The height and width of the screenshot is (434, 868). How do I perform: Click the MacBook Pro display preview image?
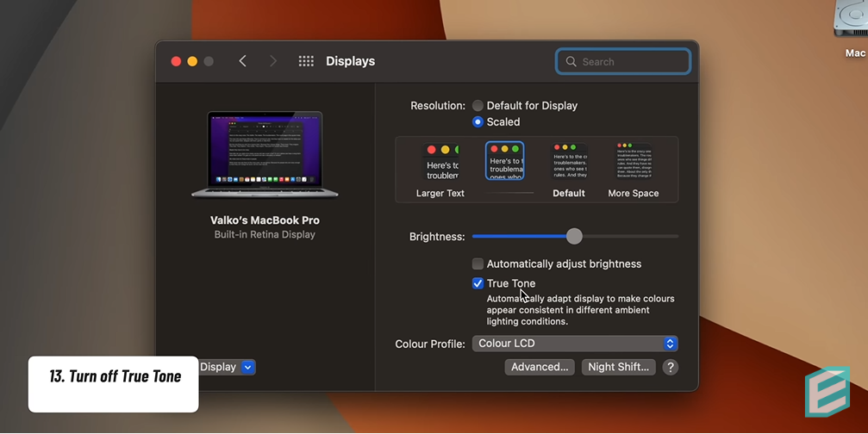point(265,155)
